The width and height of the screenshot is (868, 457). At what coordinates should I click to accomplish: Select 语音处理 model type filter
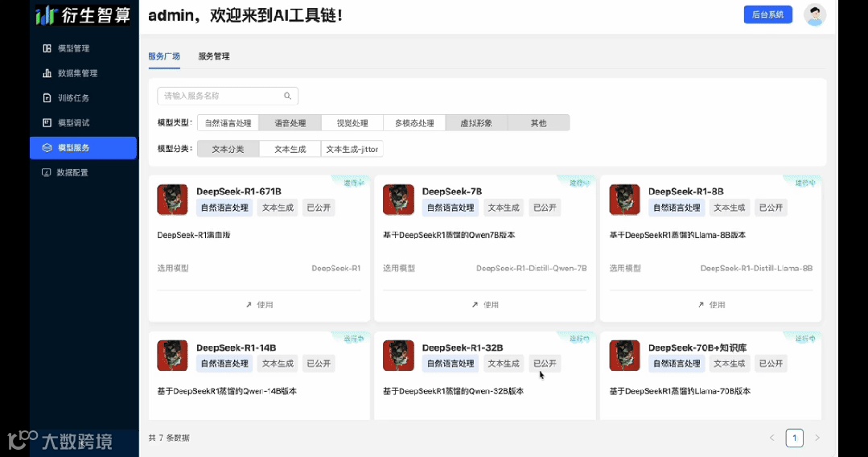click(290, 123)
